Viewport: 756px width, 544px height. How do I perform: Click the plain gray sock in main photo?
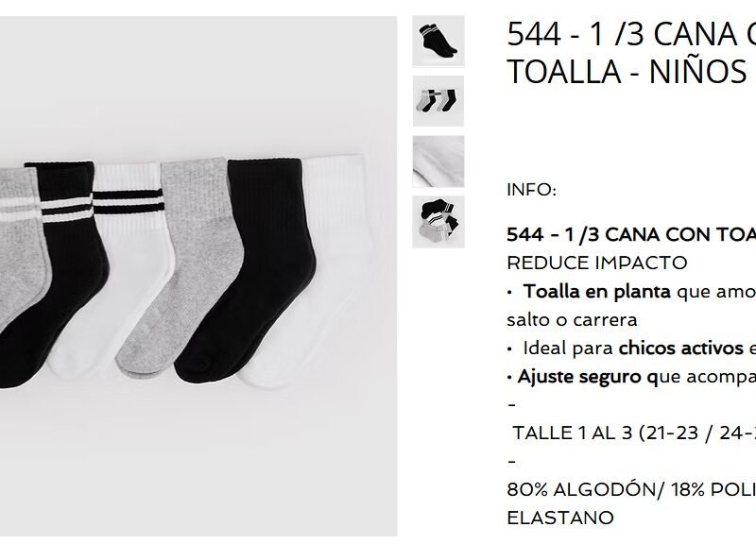[x=185, y=265]
